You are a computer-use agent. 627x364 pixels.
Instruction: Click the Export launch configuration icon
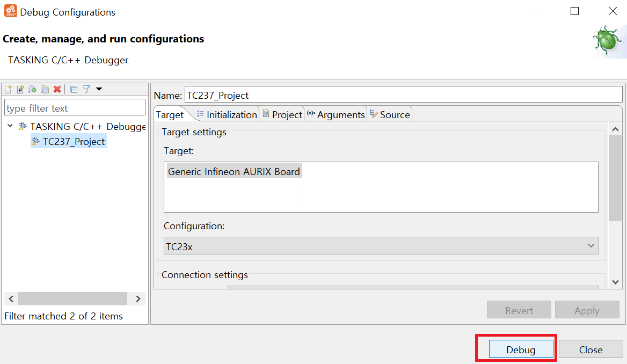[32, 89]
